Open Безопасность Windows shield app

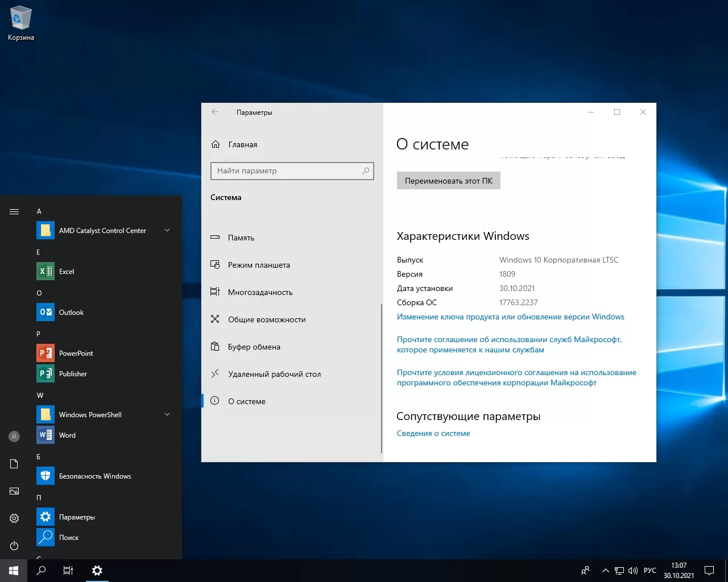tap(94, 476)
